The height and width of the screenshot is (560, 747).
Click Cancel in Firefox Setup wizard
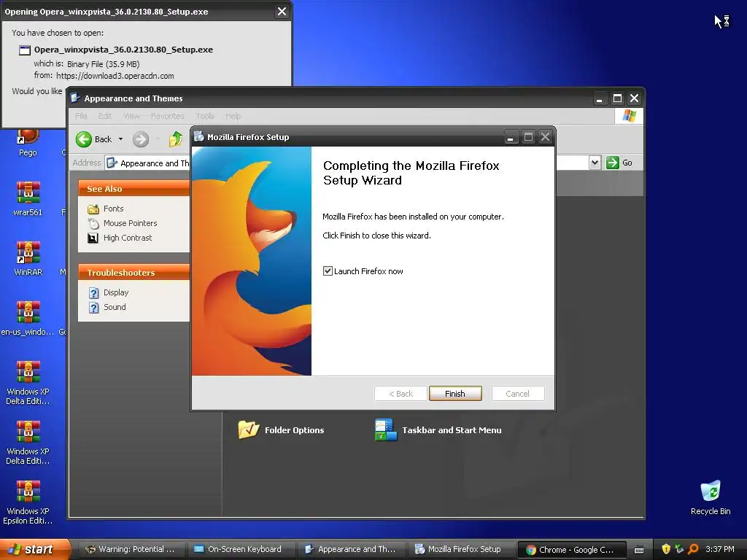click(517, 393)
